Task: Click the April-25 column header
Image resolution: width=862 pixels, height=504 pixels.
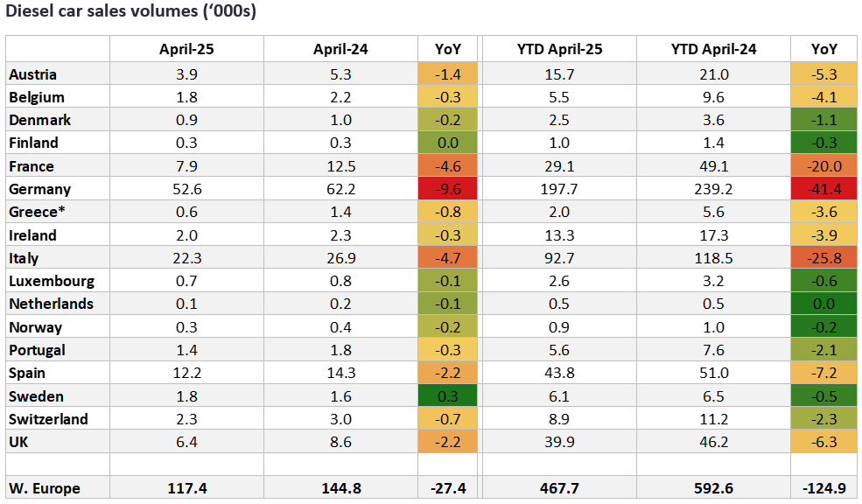Action: (x=186, y=49)
